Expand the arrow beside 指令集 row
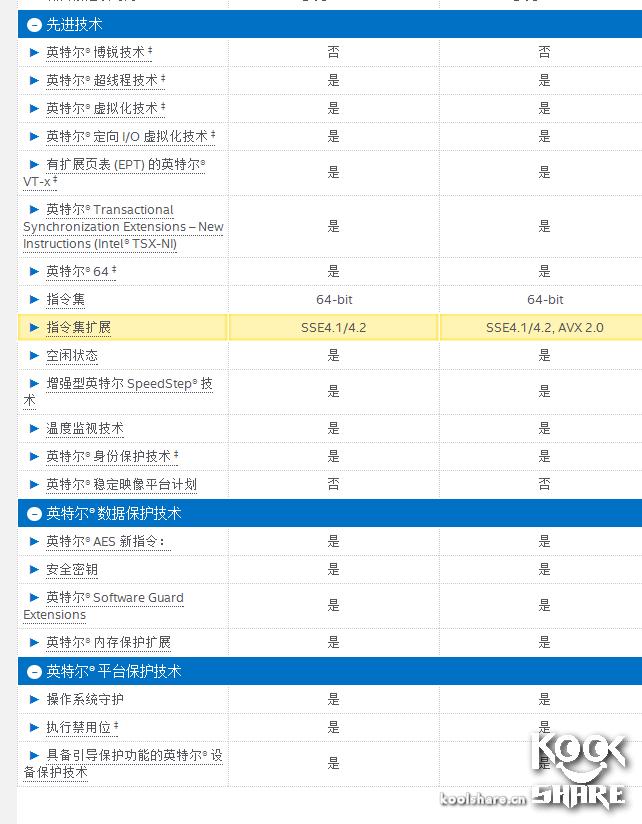The image size is (642, 824). (34, 300)
